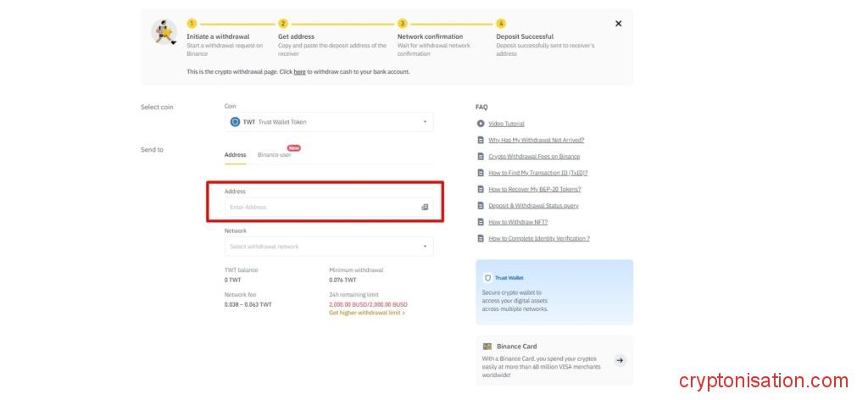Image resolution: width=868 pixels, height=400 pixels.
Task: Open Why Has My Withdrawal Not Arrived
Action: click(536, 140)
